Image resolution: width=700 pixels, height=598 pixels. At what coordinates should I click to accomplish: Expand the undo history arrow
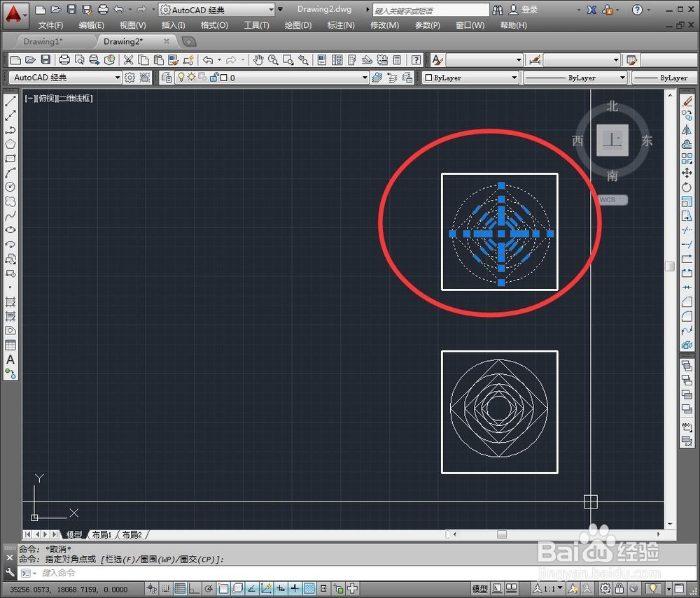pos(219,59)
